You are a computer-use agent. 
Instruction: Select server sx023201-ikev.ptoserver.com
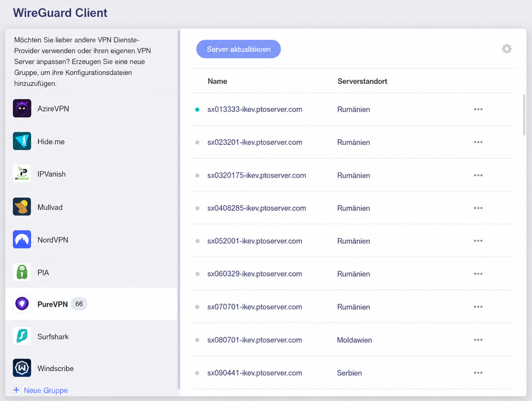click(x=255, y=142)
